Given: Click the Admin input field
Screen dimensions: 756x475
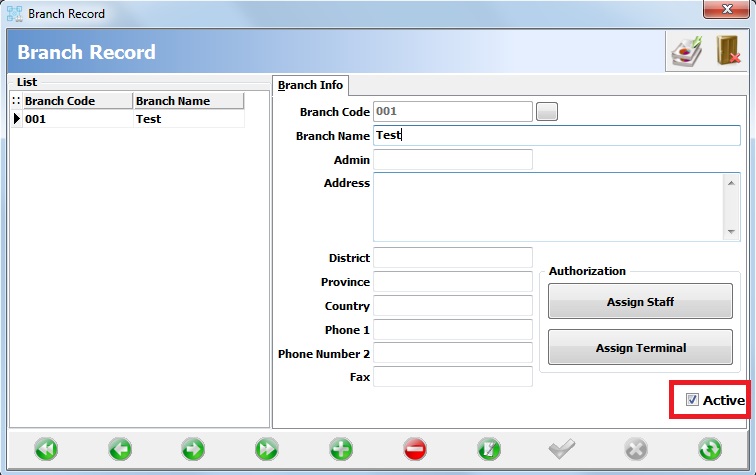Looking at the screenshot, I should click(453, 159).
